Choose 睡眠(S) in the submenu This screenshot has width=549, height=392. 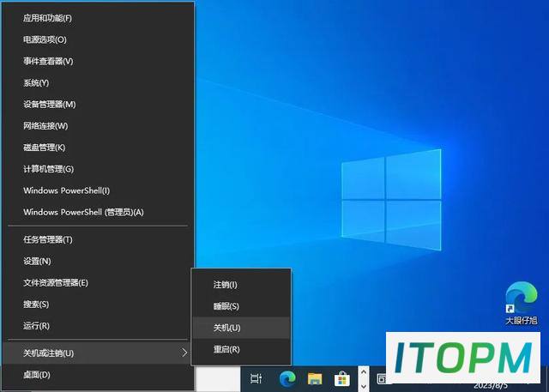pyautogui.click(x=241, y=306)
